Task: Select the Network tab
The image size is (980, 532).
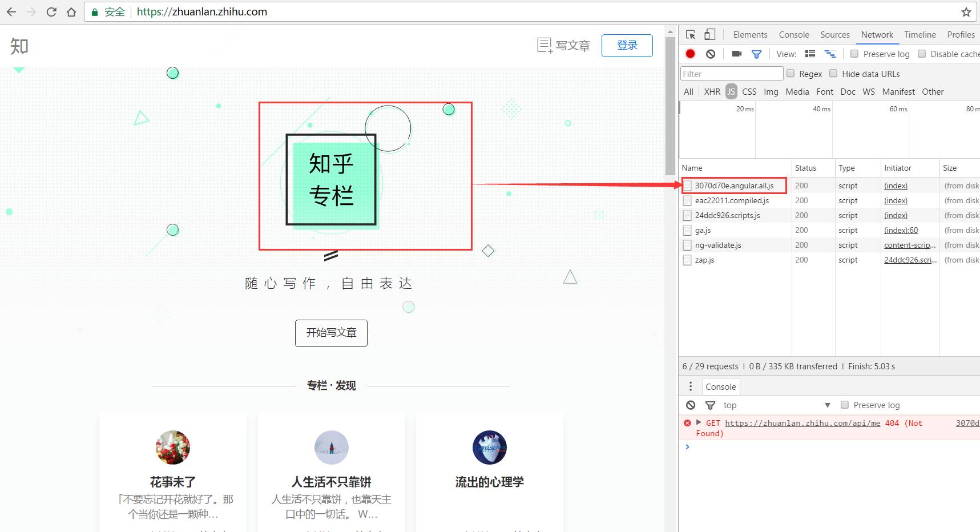Action: click(x=877, y=35)
